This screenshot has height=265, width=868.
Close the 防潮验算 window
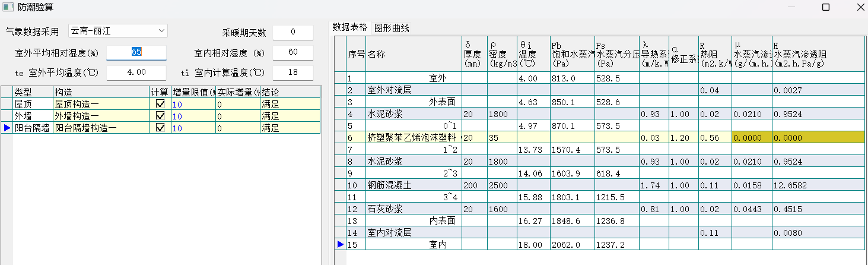tap(860, 7)
